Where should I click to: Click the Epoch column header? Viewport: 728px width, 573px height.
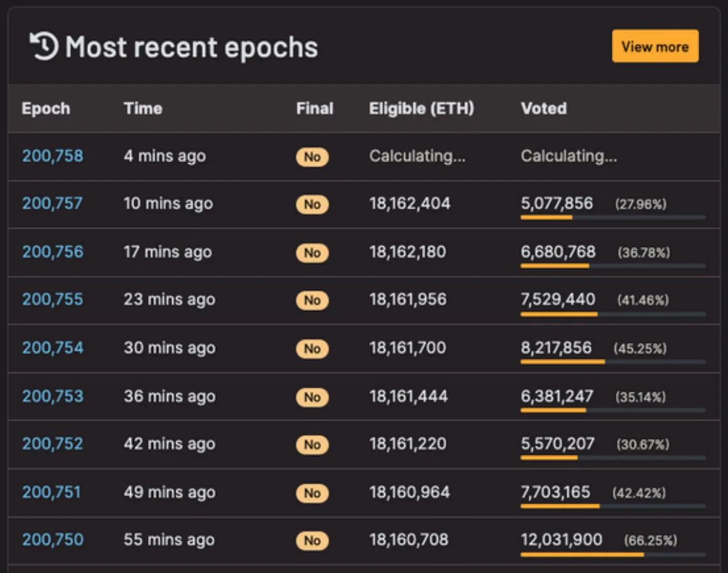(x=46, y=108)
